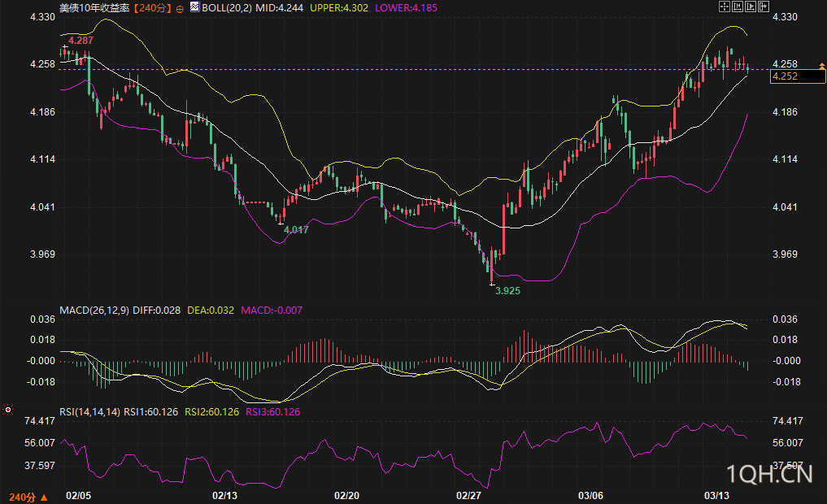This screenshot has height=504, width=827.
Task: Click the orange circled plus beside 240分
Action: click(180, 7)
